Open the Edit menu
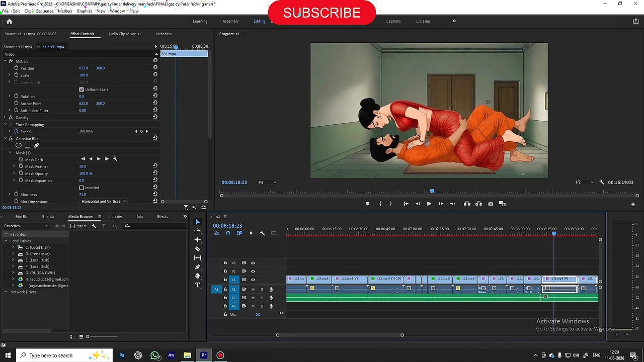 point(17,11)
